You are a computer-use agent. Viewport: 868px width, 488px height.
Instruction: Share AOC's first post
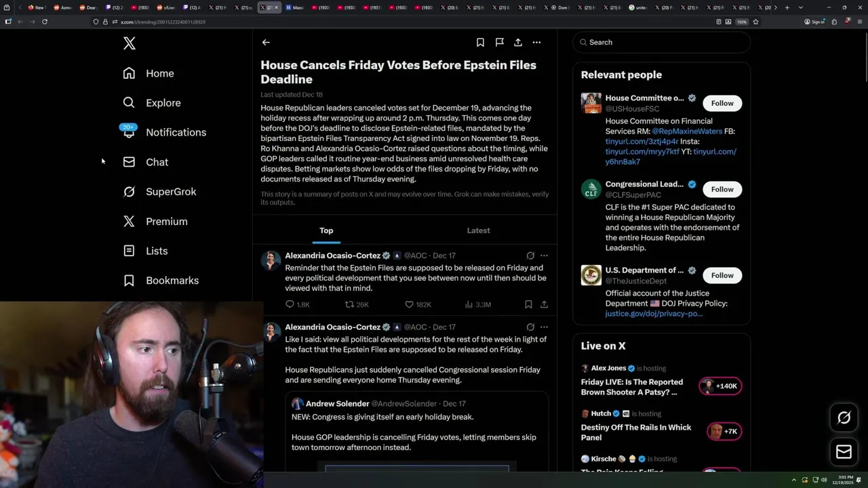(544, 305)
